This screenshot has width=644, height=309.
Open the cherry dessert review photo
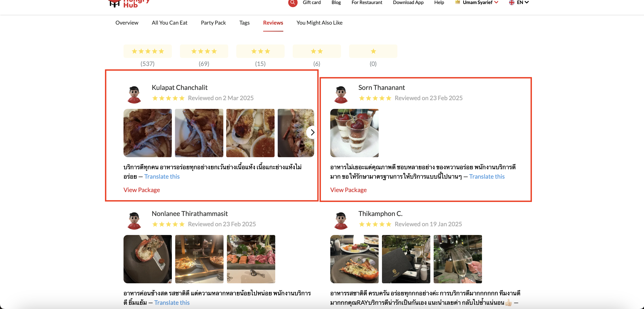click(354, 133)
